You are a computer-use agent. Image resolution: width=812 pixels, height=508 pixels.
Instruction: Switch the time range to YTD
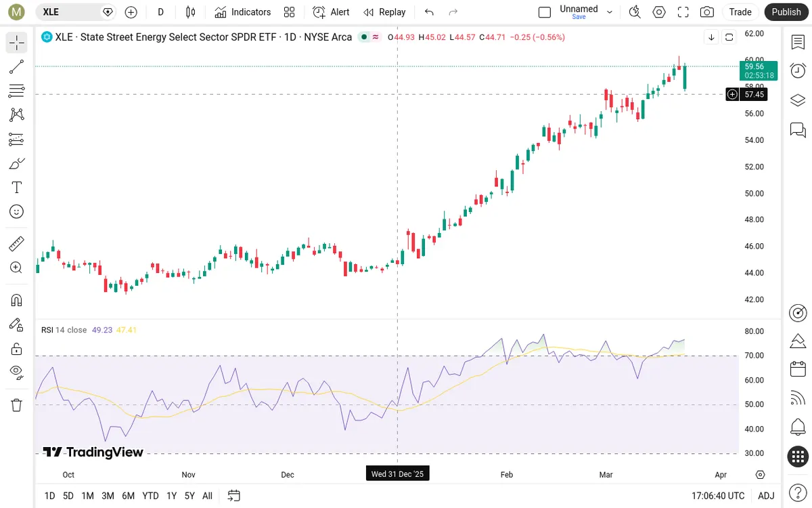click(151, 496)
